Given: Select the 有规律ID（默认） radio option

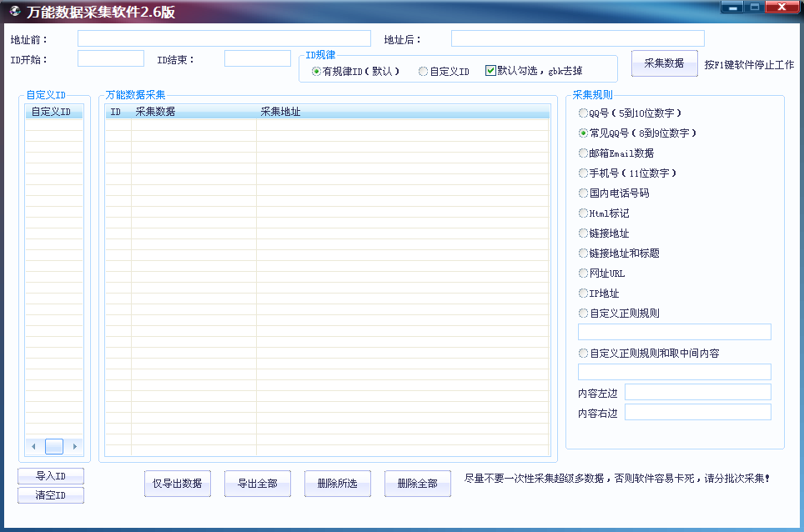Looking at the screenshot, I should (317, 72).
